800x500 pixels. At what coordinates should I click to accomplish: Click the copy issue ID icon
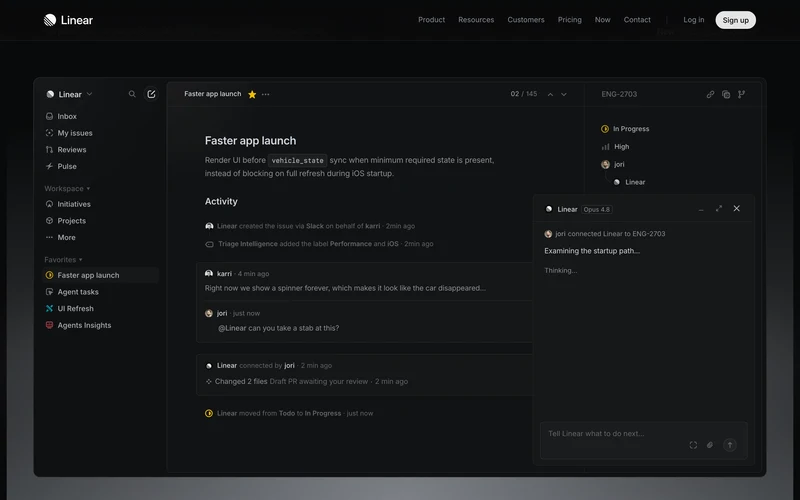726,94
